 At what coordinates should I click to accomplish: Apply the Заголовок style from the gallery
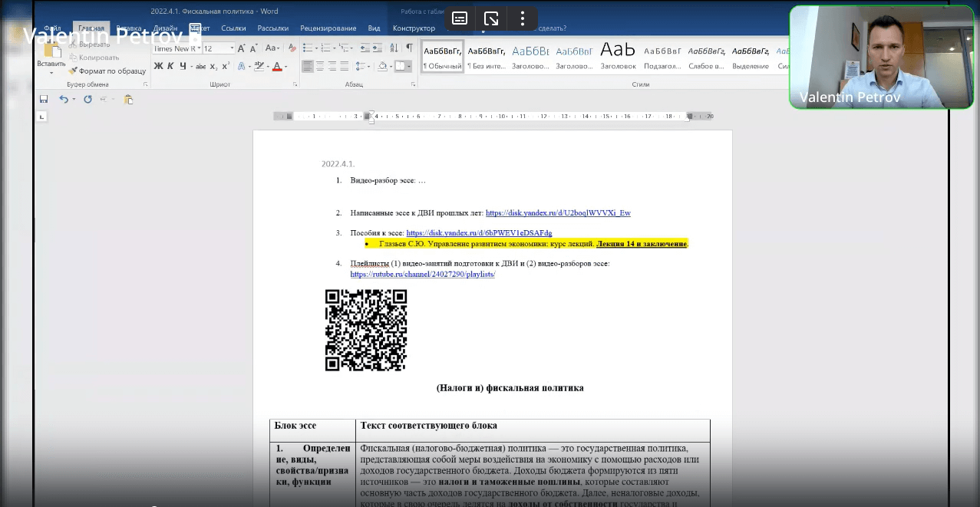tap(618, 54)
